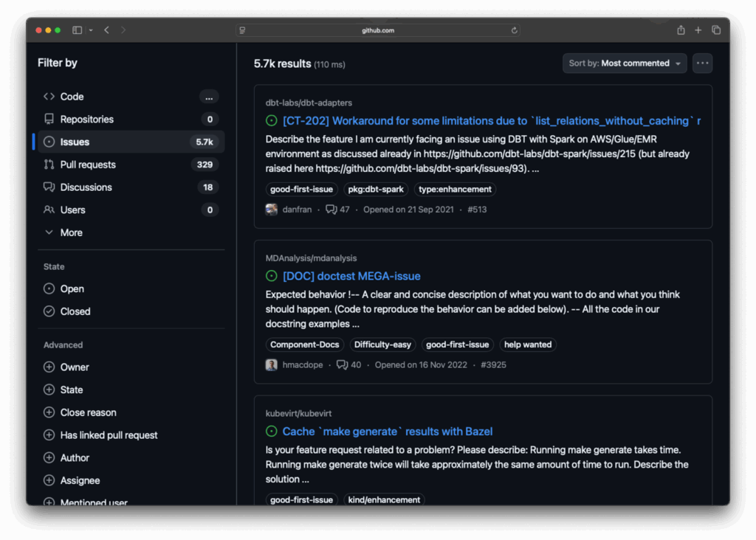Add the Has linked pull request filter

pos(109,435)
